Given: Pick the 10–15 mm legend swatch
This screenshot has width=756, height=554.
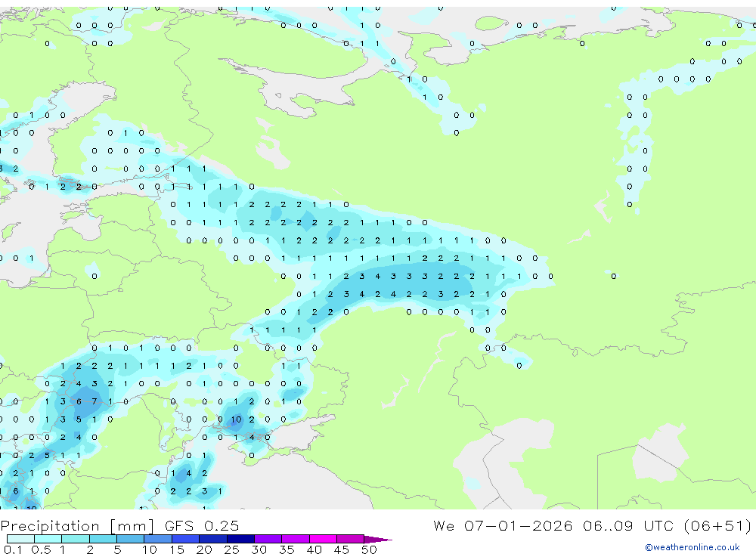Looking at the screenshot, I should tap(158, 539).
